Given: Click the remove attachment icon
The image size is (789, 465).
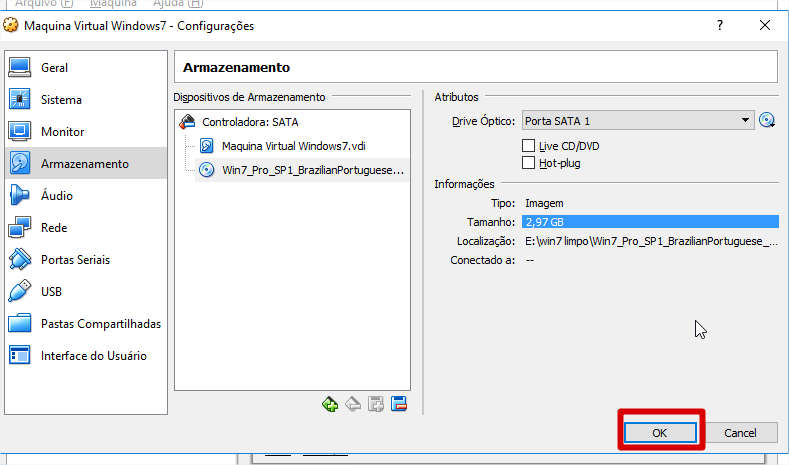Looking at the screenshot, I should 399,404.
